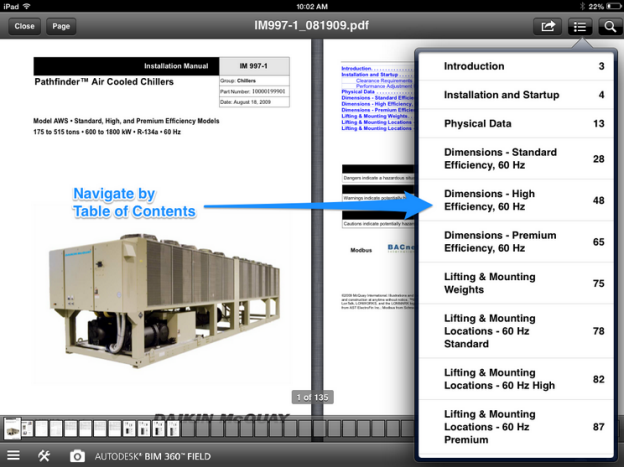
Task: Tap the '10:02 AM' clock in status bar
Action: pyautogui.click(x=312, y=6)
